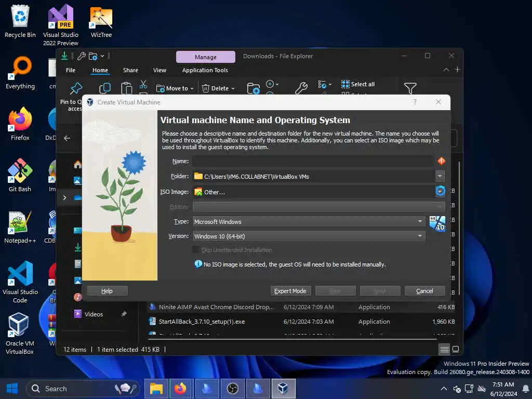Launch the Firefox desktop shortcut
532x399 pixels.
click(20, 124)
